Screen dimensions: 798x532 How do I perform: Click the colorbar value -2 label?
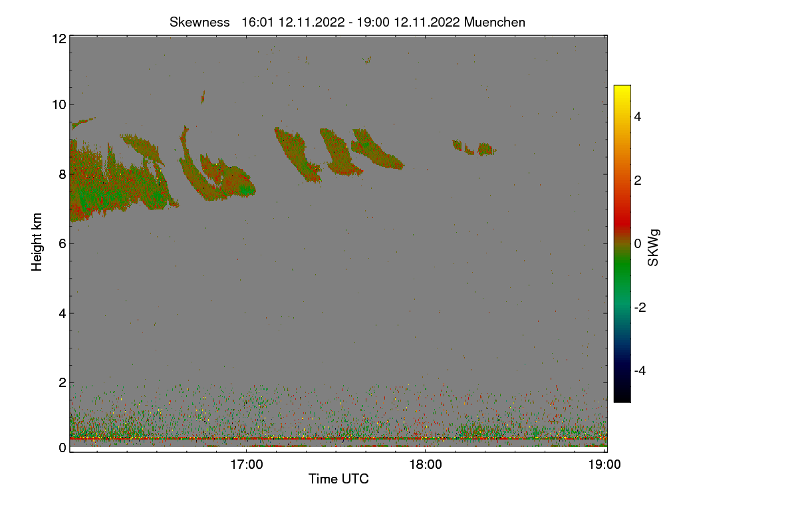click(x=639, y=307)
